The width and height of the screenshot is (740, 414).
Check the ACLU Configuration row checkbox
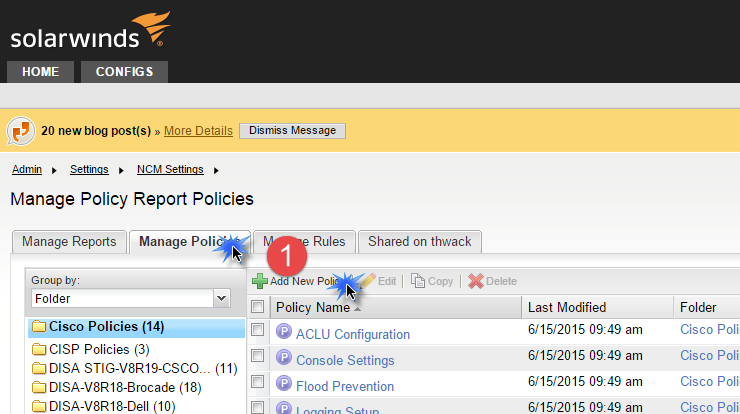pos(258,330)
